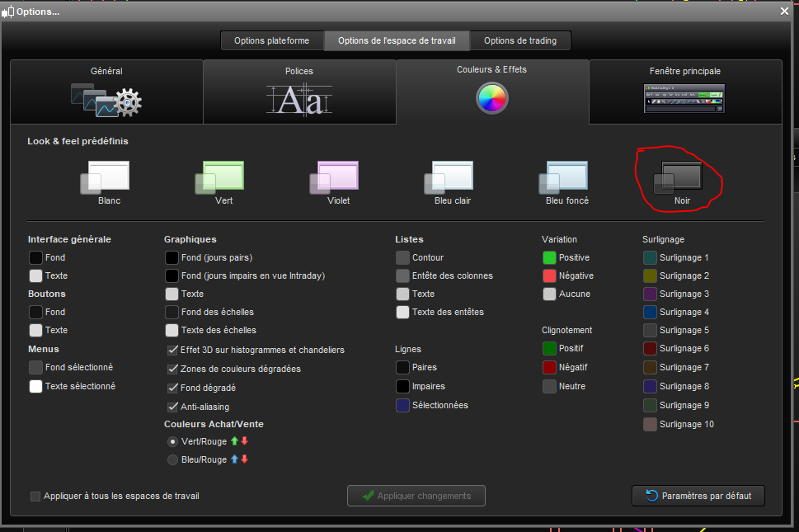799x532 pixels.
Task: Select the Violet predefined theme icon
Action: [x=334, y=177]
